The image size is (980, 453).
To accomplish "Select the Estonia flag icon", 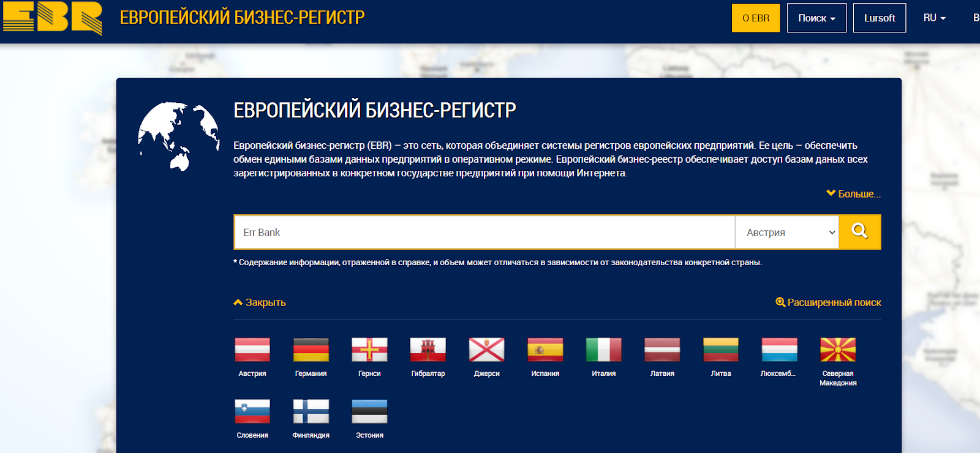I will [369, 411].
